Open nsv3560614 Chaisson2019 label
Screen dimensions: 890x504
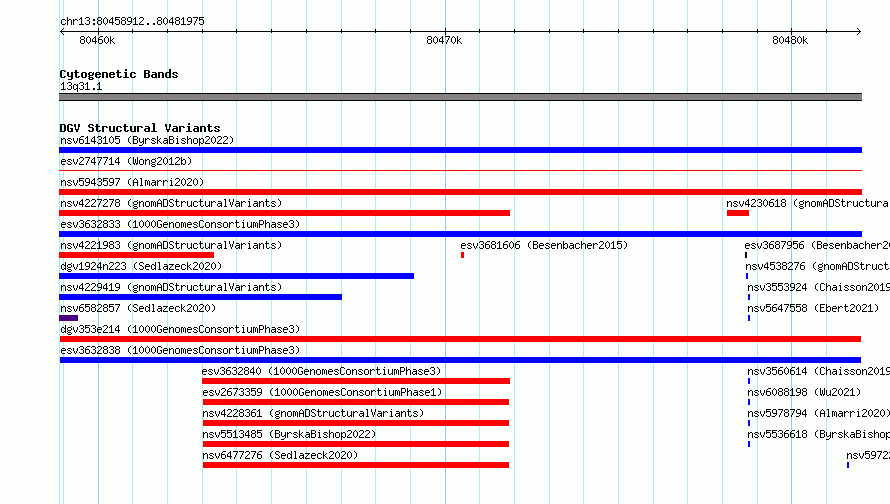[818, 371]
